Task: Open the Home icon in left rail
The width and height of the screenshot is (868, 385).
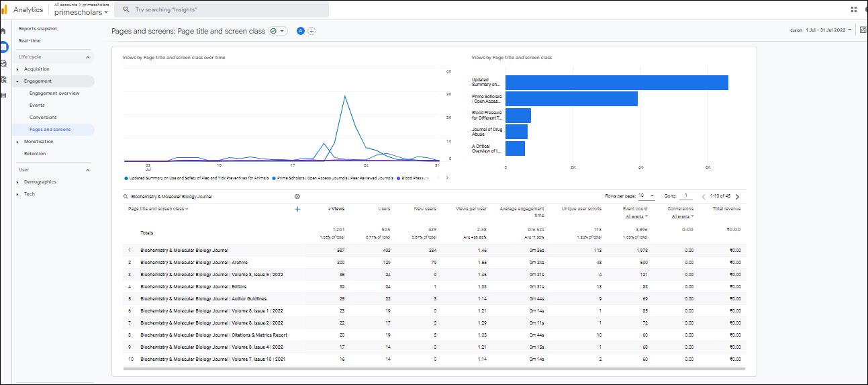Action: pyautogui.click(x=3, y=31)
